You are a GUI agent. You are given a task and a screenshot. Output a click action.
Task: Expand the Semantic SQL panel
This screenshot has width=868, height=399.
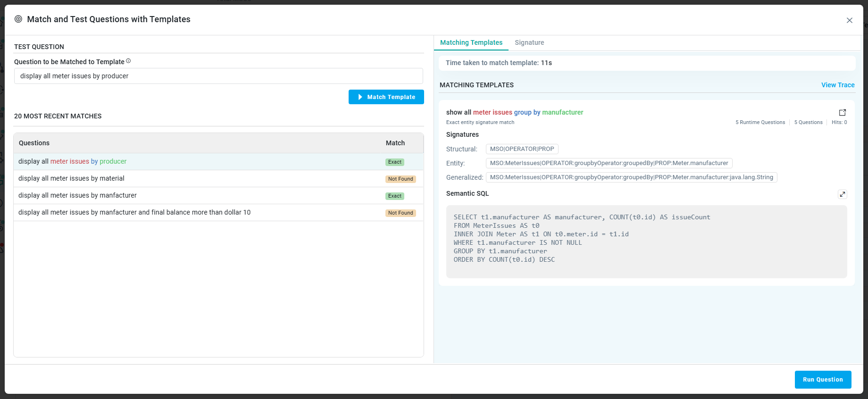pos(843,194)
